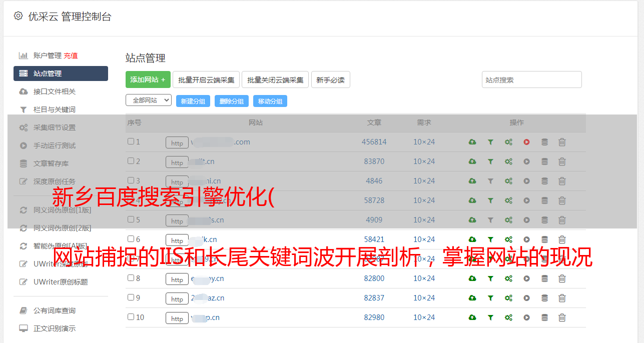This screenshot has width=644, height=343.
Task: Click the red 充值 link
Action: [71, 55]
